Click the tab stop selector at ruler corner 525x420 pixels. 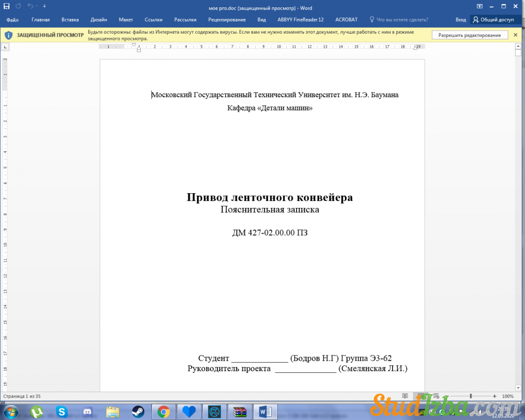(x=5, y=47)
